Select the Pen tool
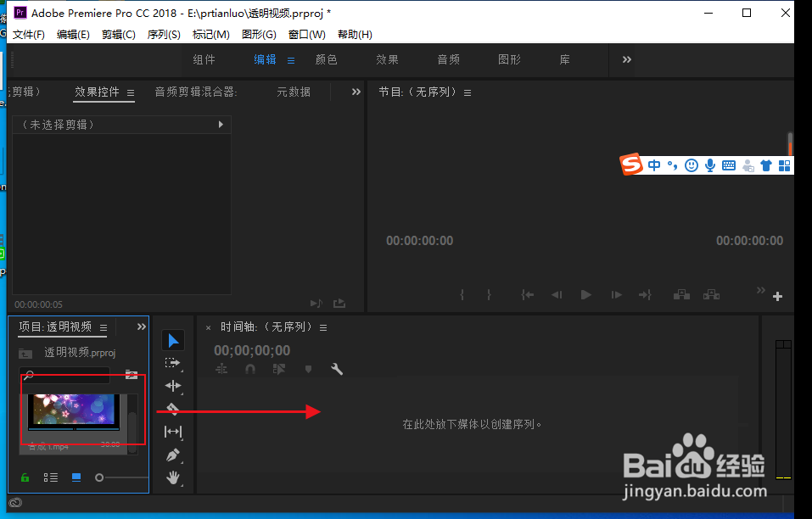Screen dimensions: 812x519 [173, 455]
